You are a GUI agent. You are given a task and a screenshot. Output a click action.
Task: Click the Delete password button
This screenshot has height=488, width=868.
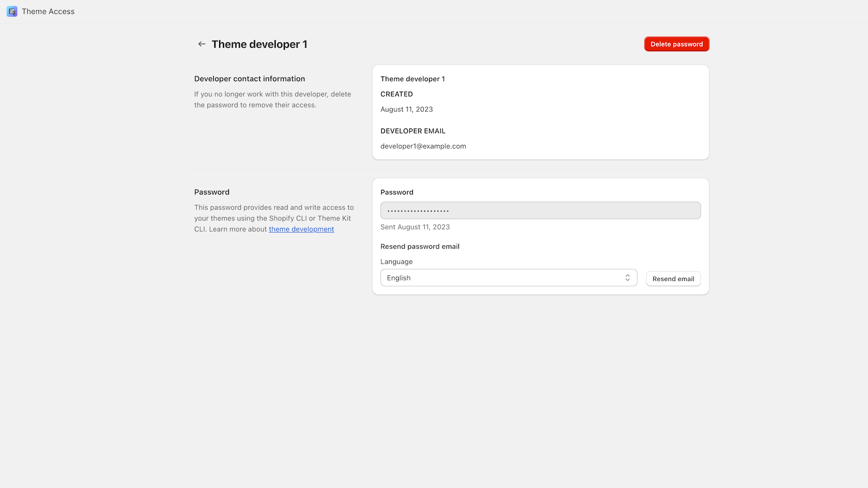click(676, 44)
